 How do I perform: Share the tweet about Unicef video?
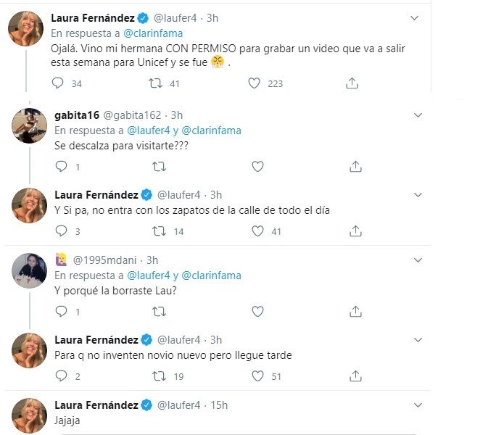pos(352,83)
